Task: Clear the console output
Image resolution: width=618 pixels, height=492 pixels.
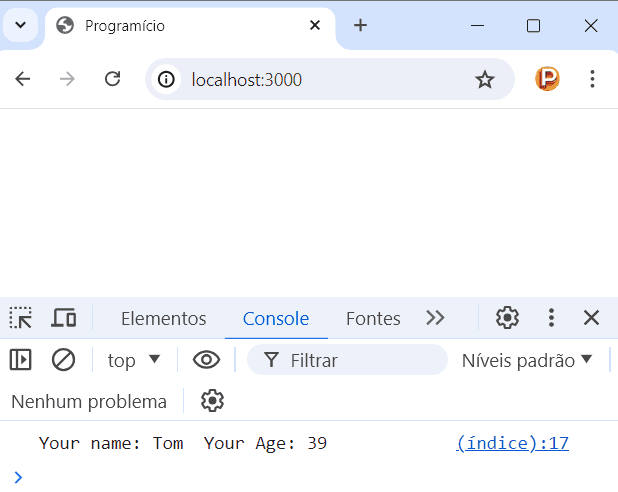Action: [x=63, y=360]
